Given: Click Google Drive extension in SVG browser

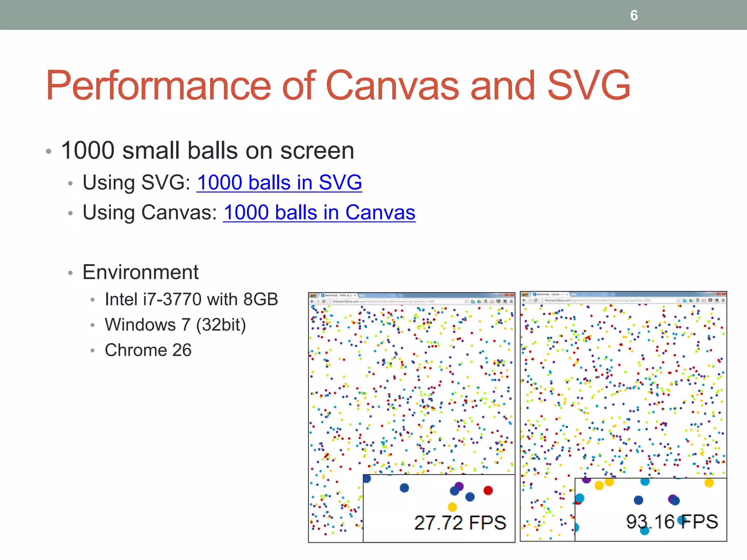Looking at the screenshot, I should [x=479, y=302].
